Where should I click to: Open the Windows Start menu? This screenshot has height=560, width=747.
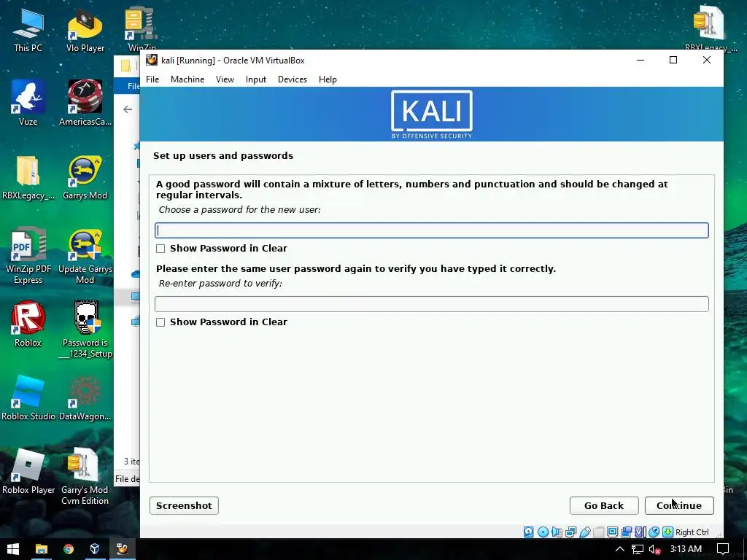[13, 549]
